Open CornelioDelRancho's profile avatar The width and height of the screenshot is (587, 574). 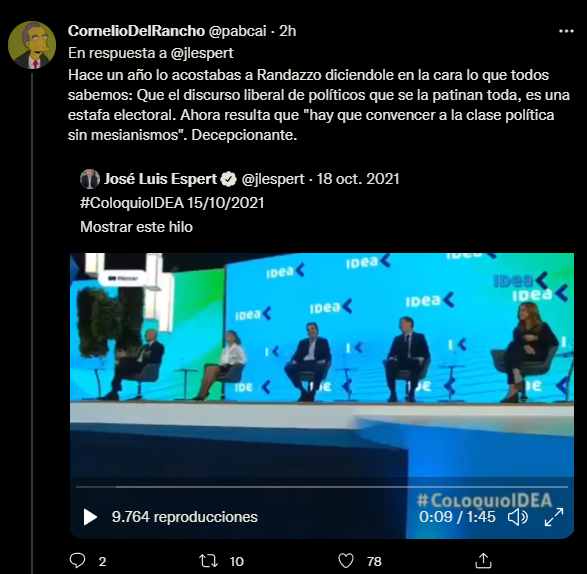click(32, 45)
